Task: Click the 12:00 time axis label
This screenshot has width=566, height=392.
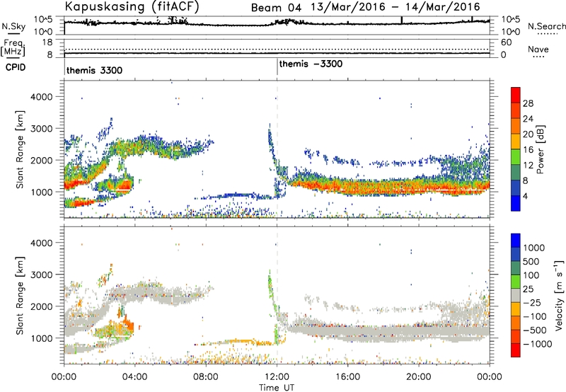Action: tap(277, 377)
